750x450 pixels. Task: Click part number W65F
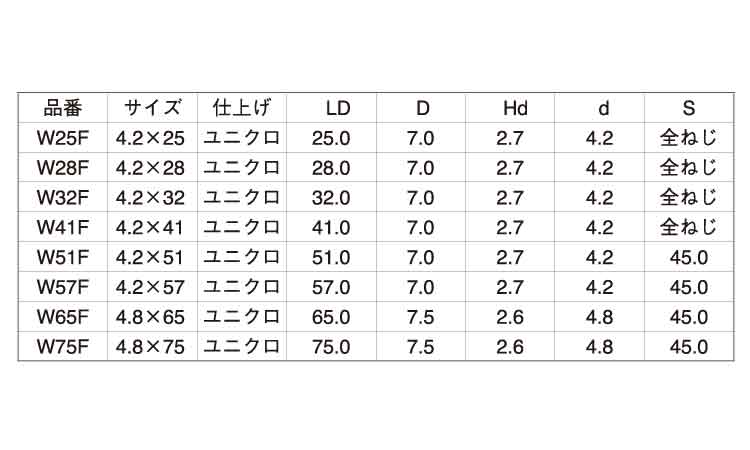[63, 317]
